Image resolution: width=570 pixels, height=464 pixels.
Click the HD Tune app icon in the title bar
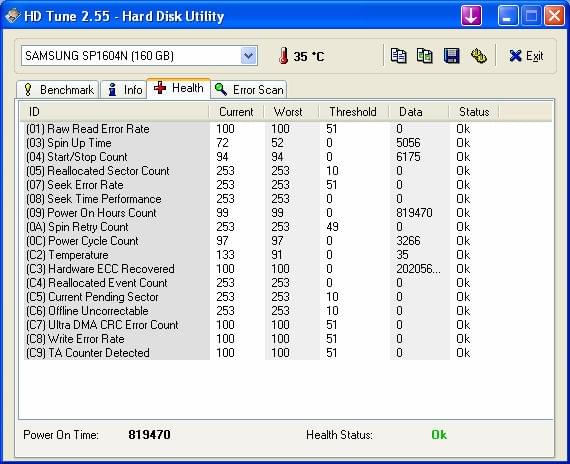12,16
